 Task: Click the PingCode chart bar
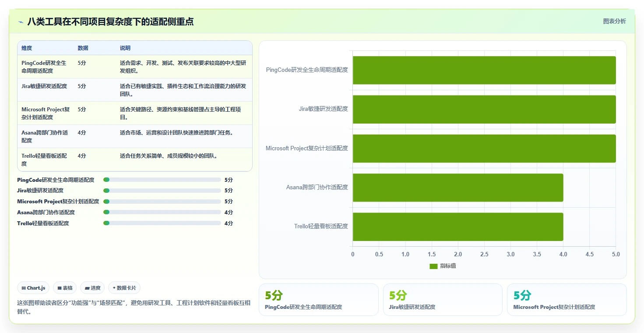click(x=484, y=70)
